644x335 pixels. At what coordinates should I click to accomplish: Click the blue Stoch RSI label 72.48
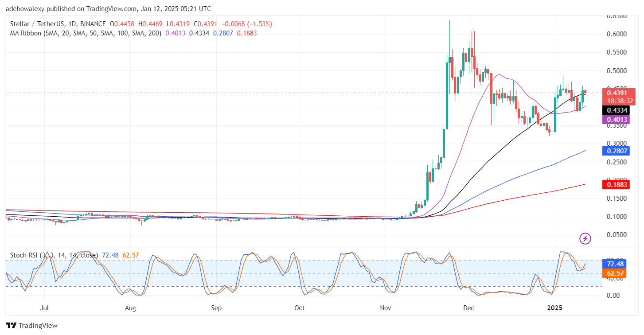point(614,264)
